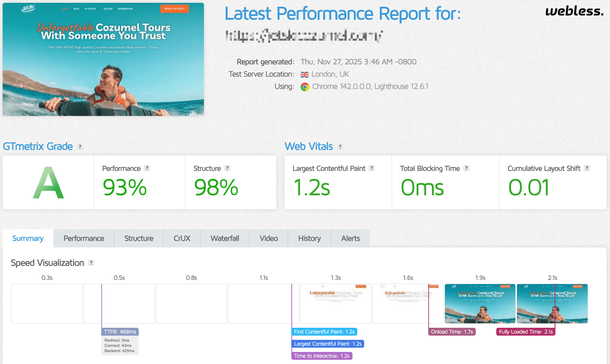Click the Chrome browser icon
The height and width of the screenshot is (364, 610).
(x=305, y=87)
